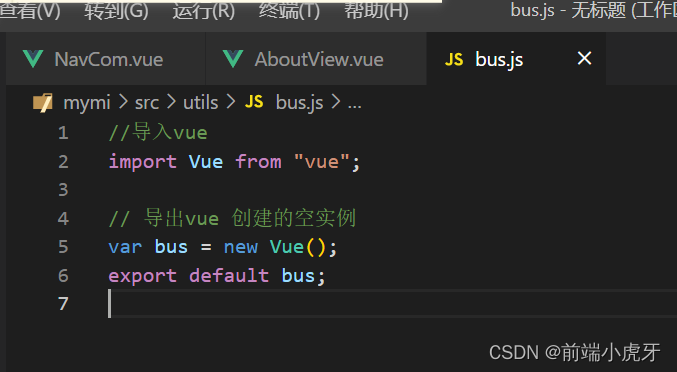Viewport: 677px width, 372px height.
Task: Expand the src breadcrumb segment
Action: coord(147,103)
